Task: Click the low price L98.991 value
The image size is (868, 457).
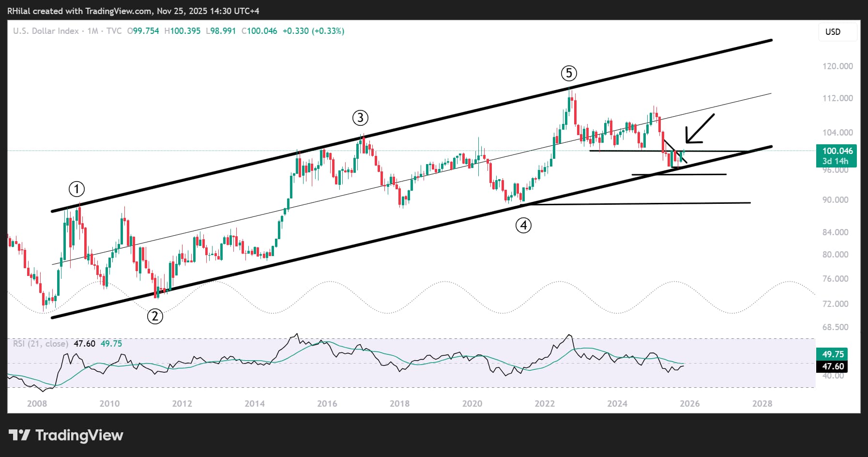Action: [x=221, y=30]
